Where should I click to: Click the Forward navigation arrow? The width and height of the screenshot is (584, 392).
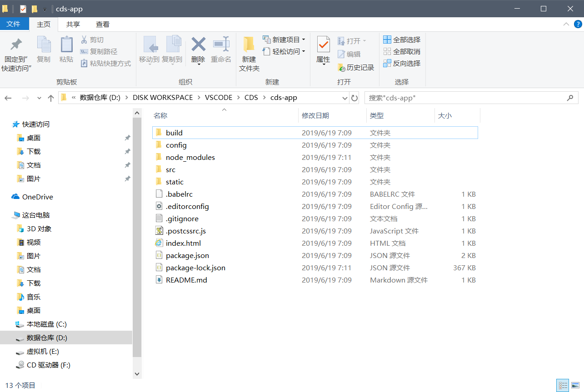pyautogui.click(x=25, y=98)
